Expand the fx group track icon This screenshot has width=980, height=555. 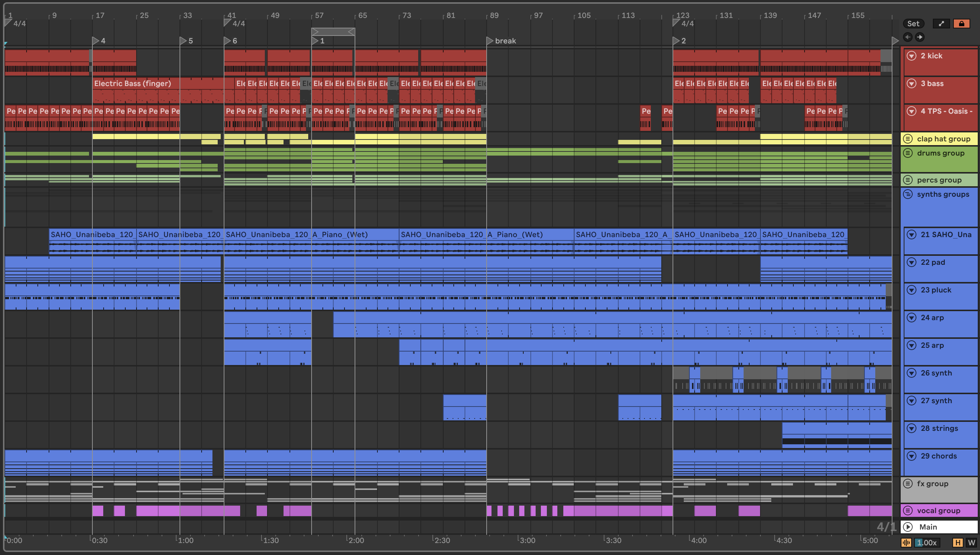click(908, 483)
